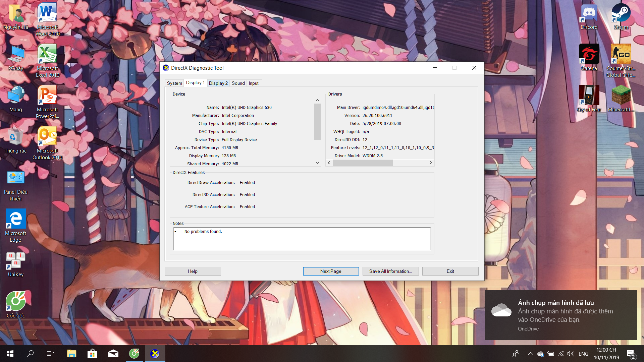Switch to the System tab

(x=174, y=83)
